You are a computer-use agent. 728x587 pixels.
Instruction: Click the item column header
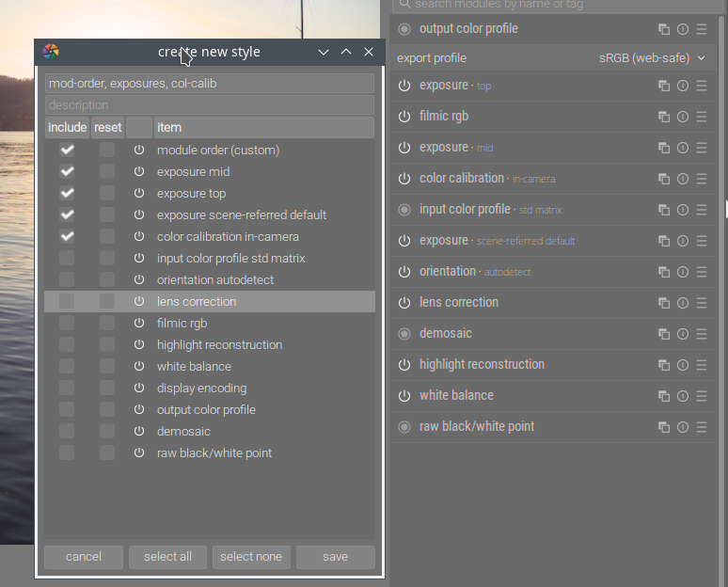tap(263, 127)
